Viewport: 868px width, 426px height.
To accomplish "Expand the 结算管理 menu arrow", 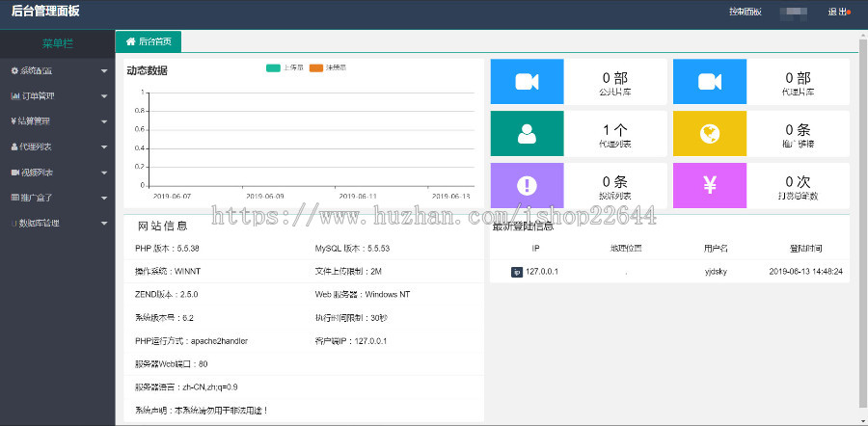I will point(104,121).
